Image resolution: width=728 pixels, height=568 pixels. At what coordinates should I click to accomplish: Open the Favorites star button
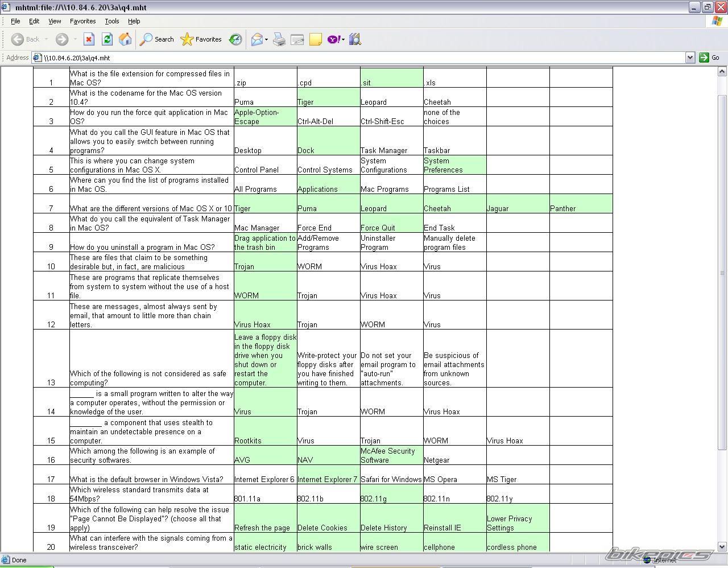click(x=201, y=39)
